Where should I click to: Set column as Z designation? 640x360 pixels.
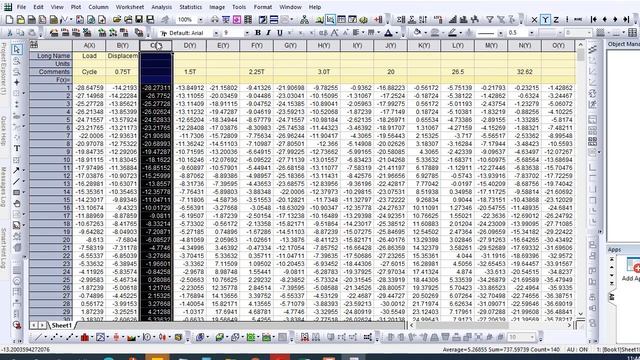click(556, 20)
